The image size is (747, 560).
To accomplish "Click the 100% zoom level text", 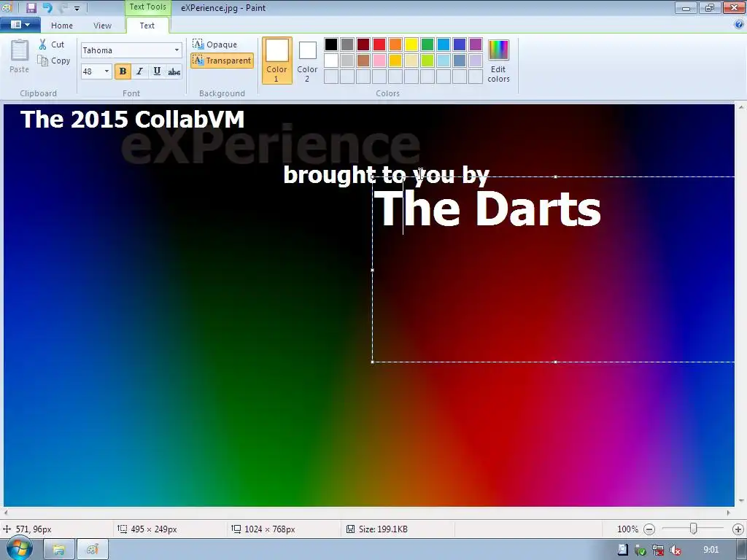I will (x=627, y=529).
